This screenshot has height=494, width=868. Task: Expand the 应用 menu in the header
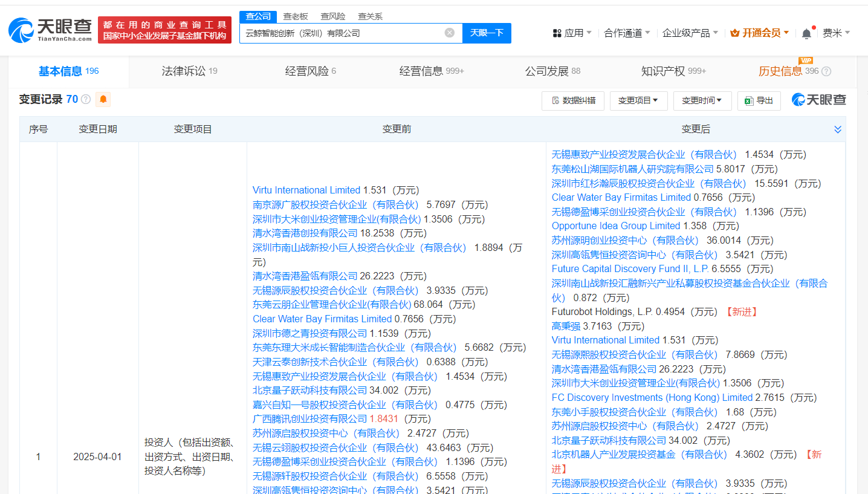572,33
